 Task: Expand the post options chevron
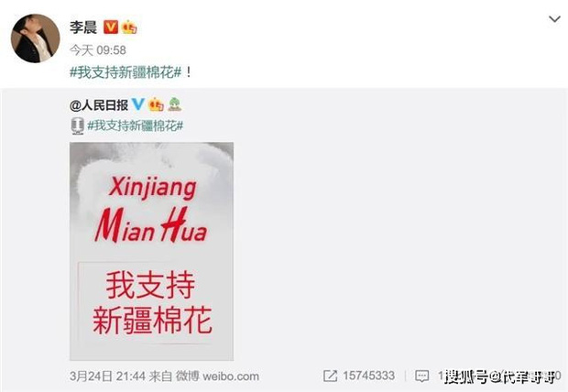point(554,19)
